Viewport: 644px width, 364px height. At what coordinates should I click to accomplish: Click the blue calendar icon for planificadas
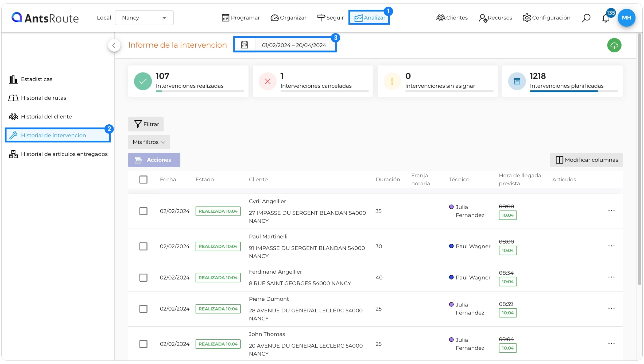[x=517, y=81]
